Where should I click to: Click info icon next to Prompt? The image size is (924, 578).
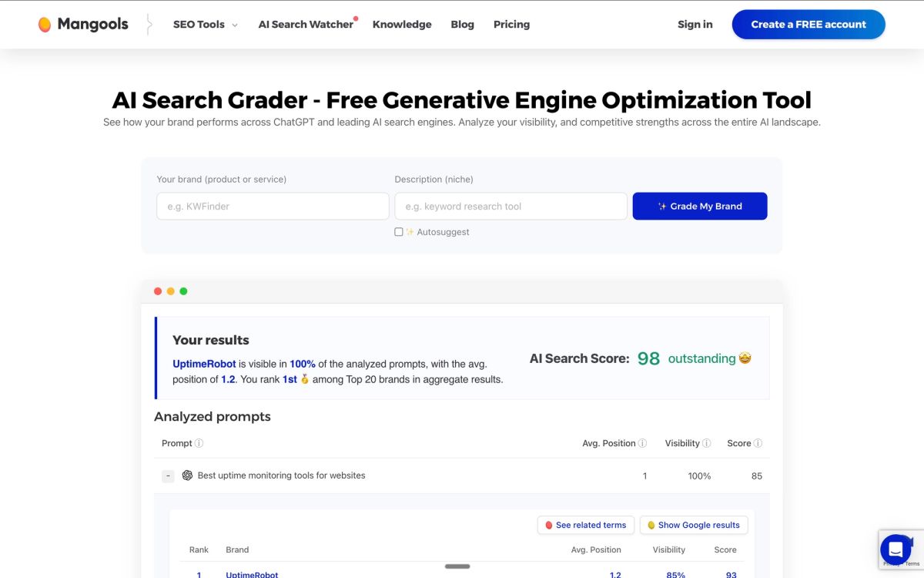pyautogui.click(x=199, y=443)
